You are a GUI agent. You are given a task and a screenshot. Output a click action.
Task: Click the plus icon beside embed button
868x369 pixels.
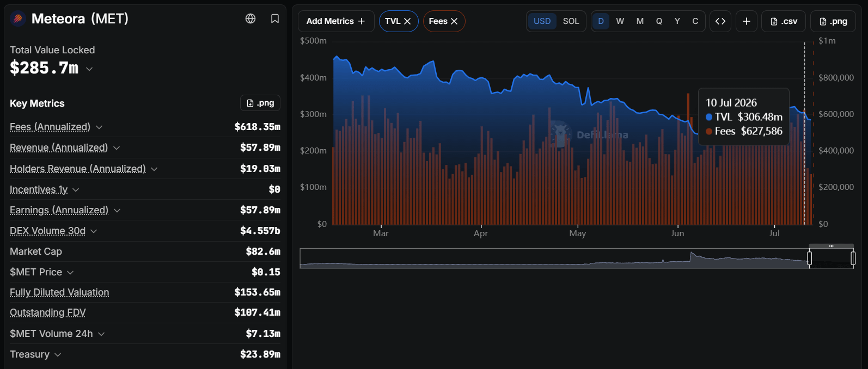pos(747,21)
